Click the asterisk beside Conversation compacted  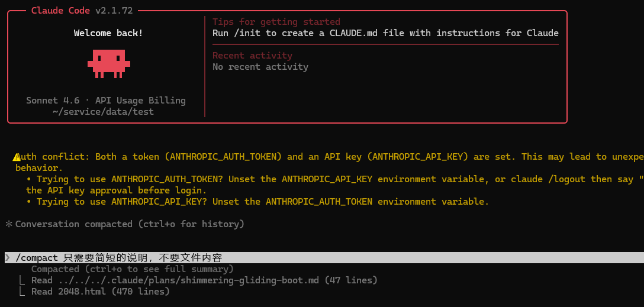[9, 224]
